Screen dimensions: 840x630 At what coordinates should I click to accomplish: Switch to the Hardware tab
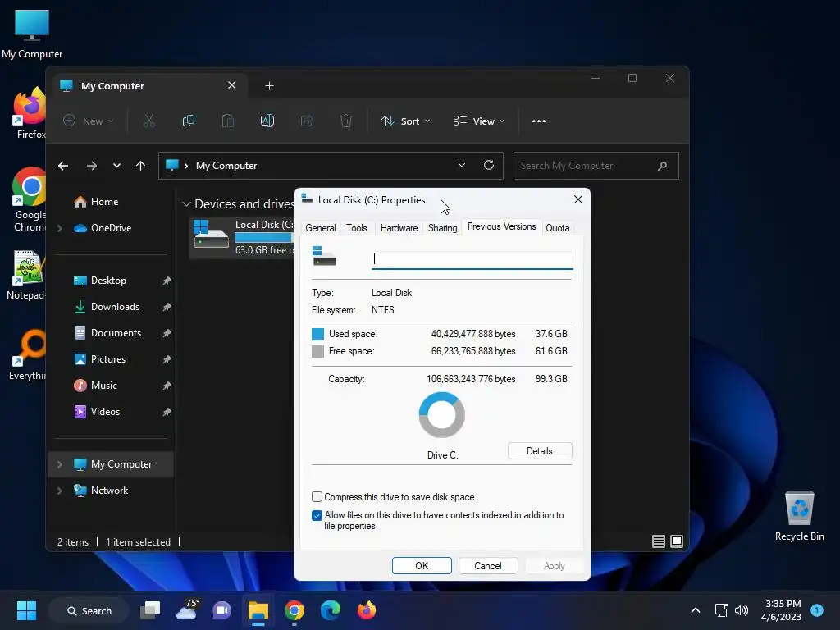click(x=399, y=228)
